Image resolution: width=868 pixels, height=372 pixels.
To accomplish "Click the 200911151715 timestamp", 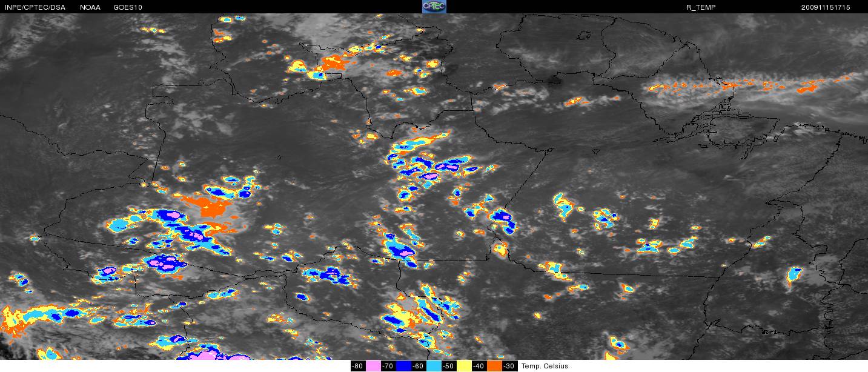I will (826, 7).
